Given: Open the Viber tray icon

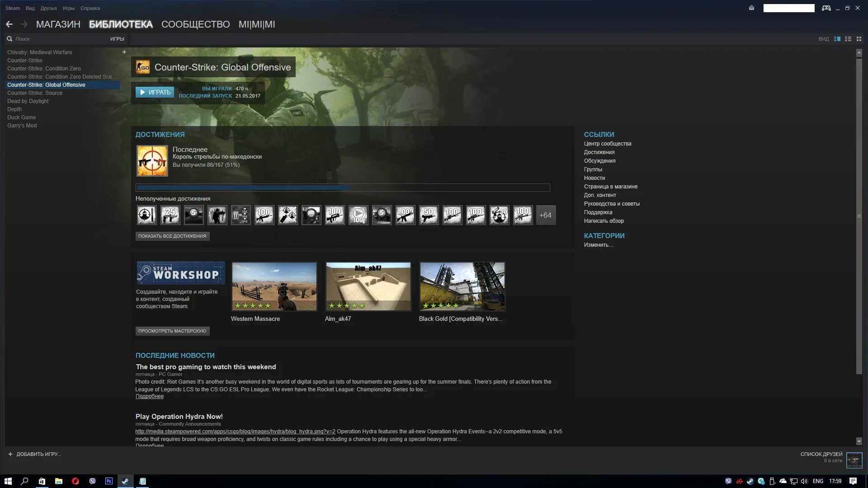Looking at the screenshot, I should coord(728,481).
